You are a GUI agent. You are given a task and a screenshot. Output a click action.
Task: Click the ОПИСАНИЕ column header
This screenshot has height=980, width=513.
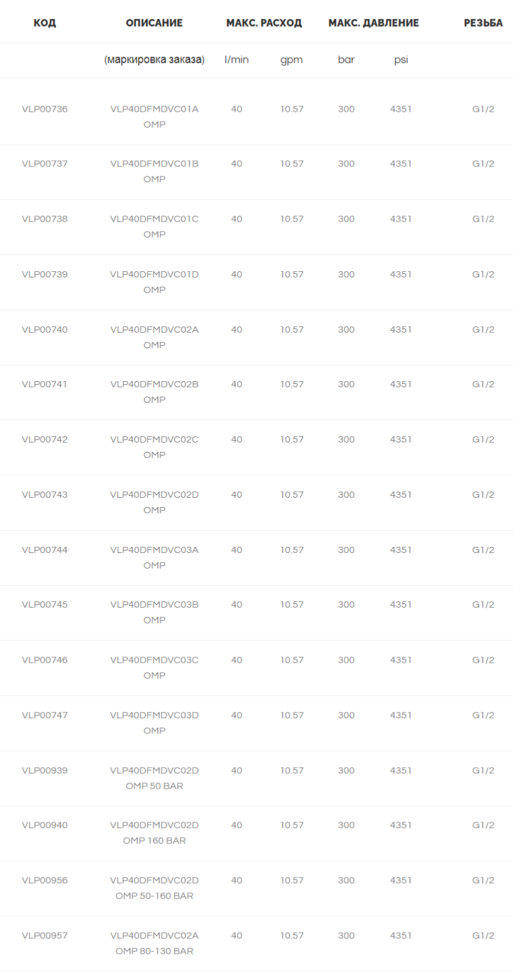point(154,23)
